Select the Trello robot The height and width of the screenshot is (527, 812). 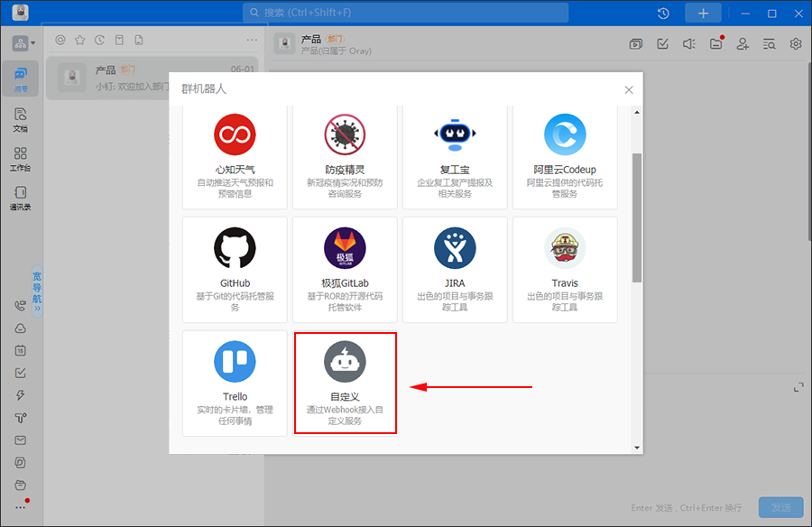tap(235, 383)
